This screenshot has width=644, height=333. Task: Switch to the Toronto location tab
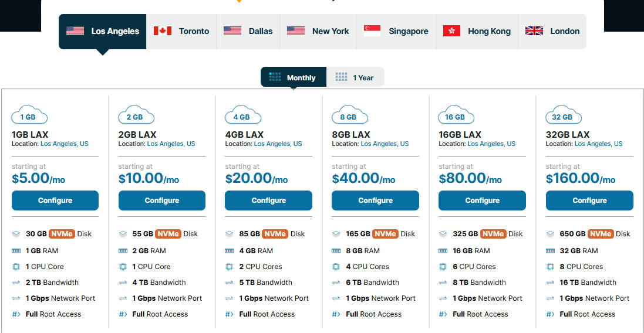(181, 32)
